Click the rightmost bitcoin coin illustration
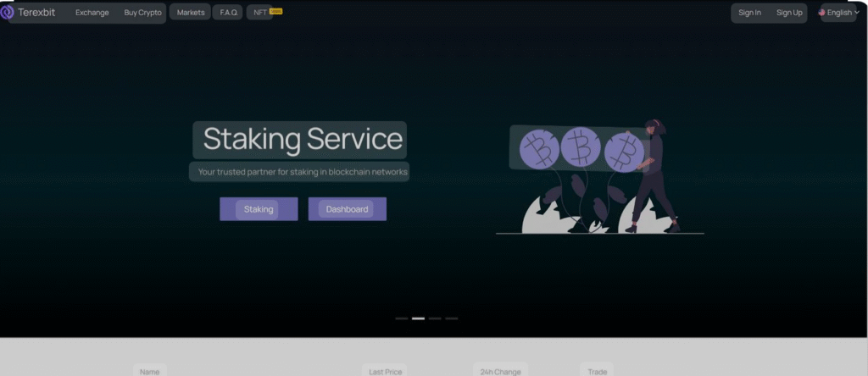 [x=626, y=151]
